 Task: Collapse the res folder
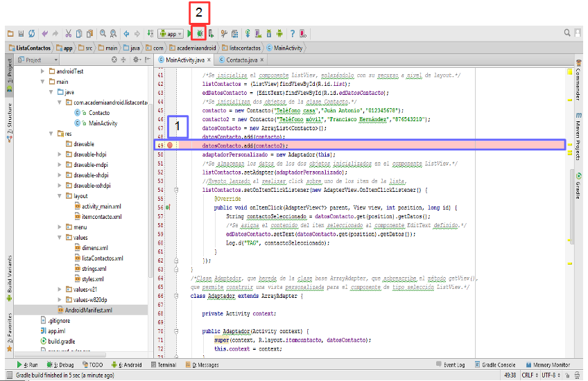(51, 134)
